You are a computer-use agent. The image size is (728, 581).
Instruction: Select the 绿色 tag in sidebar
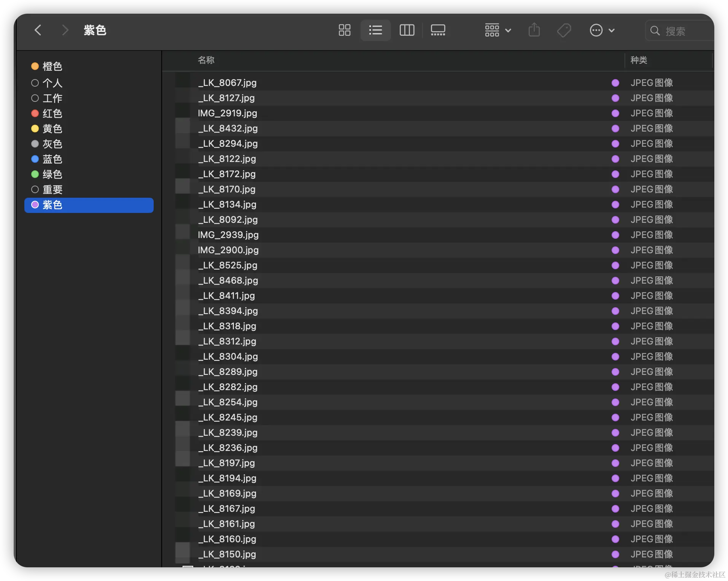point(89,174)
